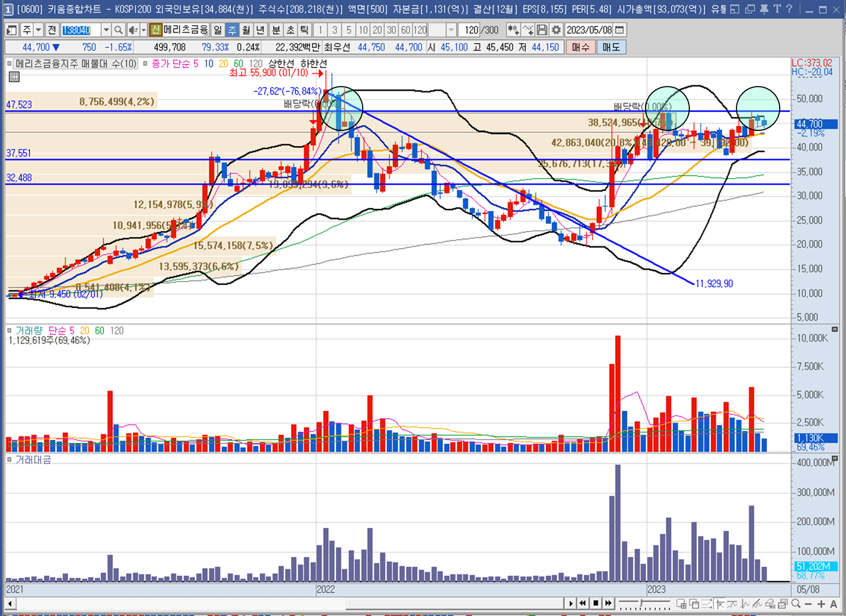
Task: Choose interval 60 button
Action: point(406,30)
